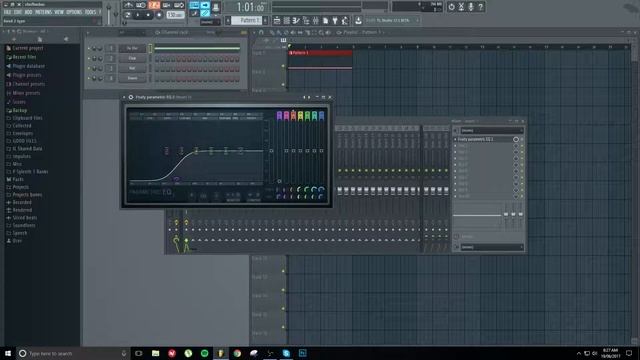Click the transport Record button
640x360 pixels.
[x=159, y=15]
